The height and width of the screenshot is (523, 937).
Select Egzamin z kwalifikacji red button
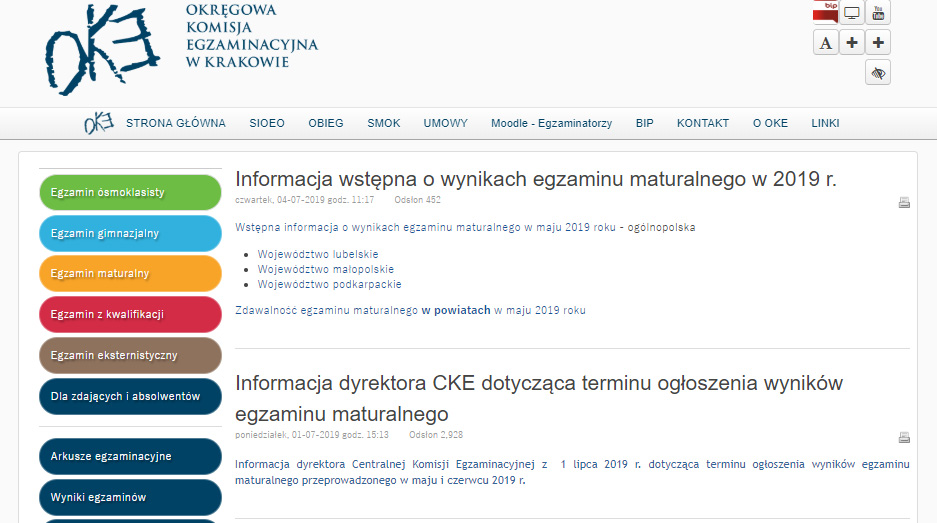[x=130, y=315]
